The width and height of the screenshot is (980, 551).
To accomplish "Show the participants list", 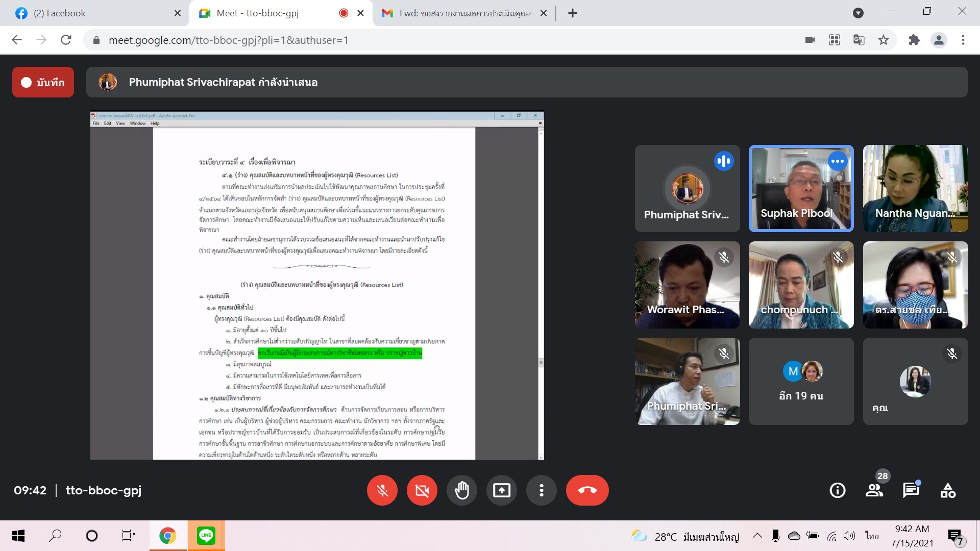I will pyautogui.click(x=874, y=490).
